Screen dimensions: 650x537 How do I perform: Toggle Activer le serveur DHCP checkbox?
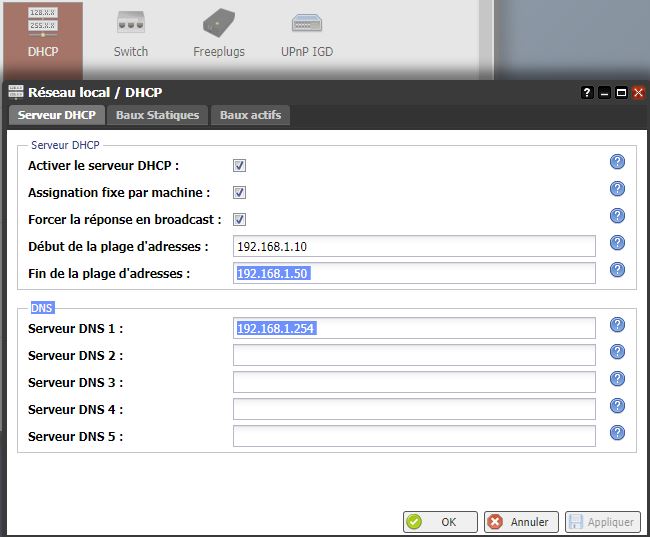click(239, 165)
